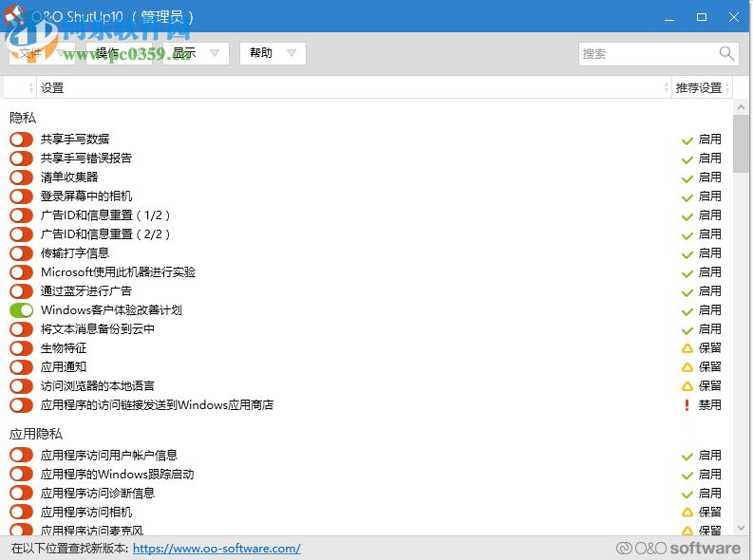The width and height of the screenshot is (753, 560).
Task: Click the O&O software logo
Action: click(x=678, y=548)
